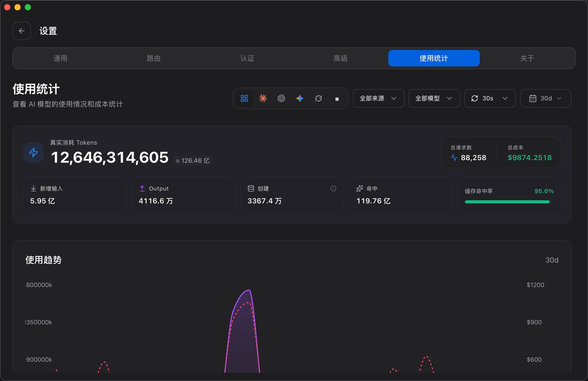588x381 pixels.
Task: Click the 800000k axis label
Action: pyautogui.click(x=39, y=285)
